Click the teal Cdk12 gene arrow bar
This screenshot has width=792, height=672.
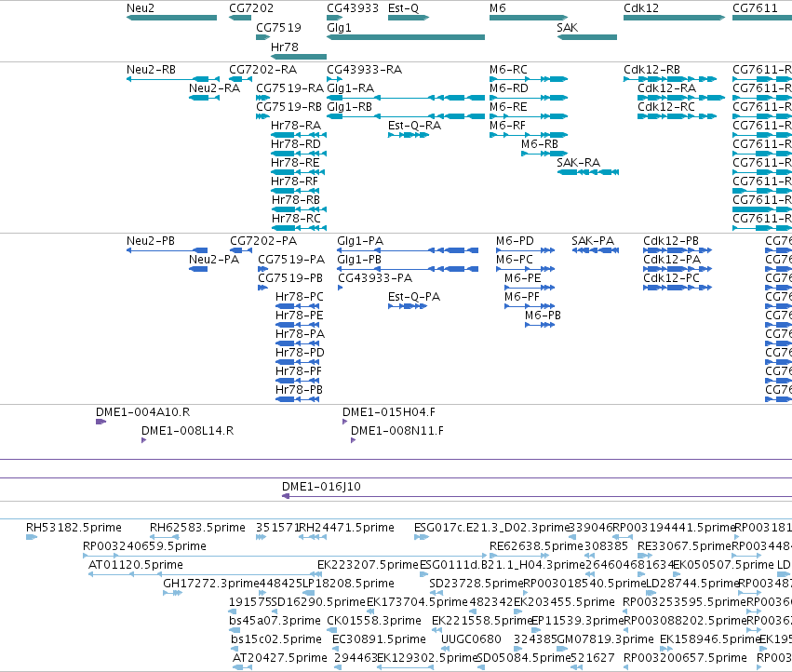(675, 18)
